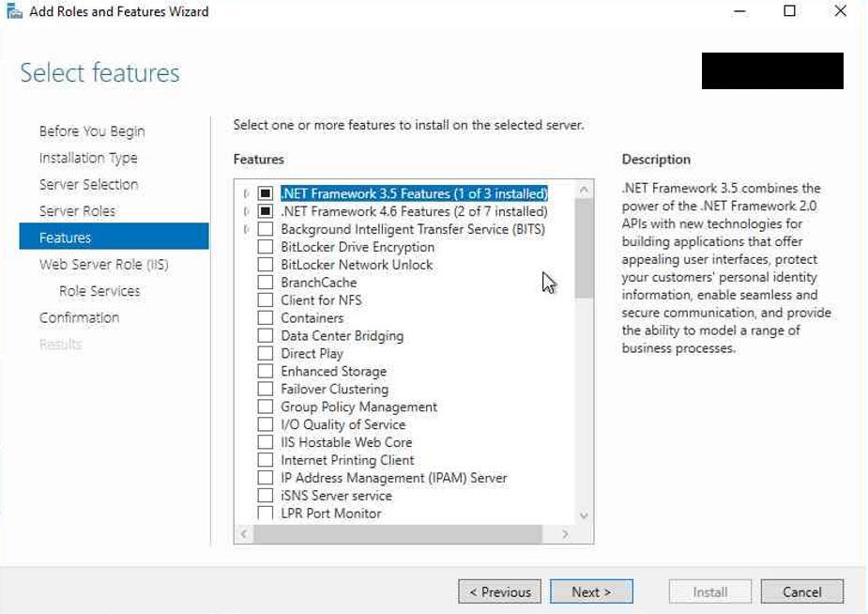868x614 pixels.
Task: Highlight the BitLocker Network Unlock label
Action: tap(357, 265)
